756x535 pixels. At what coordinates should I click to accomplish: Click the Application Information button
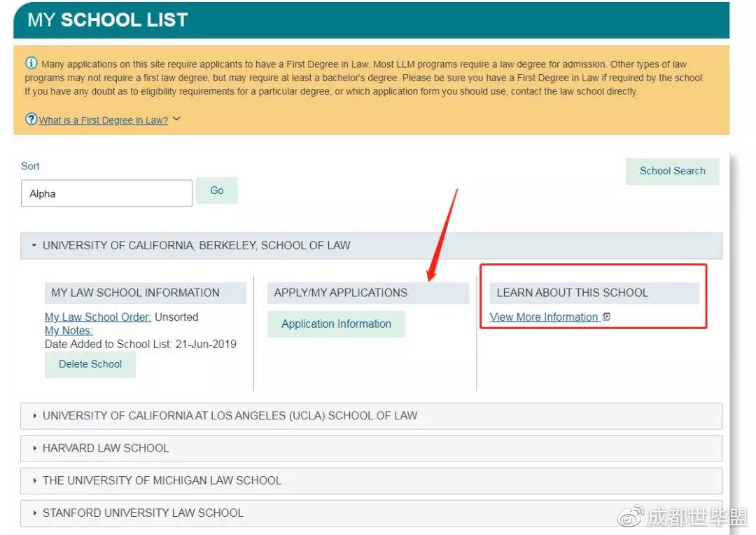tap(336, 324)
